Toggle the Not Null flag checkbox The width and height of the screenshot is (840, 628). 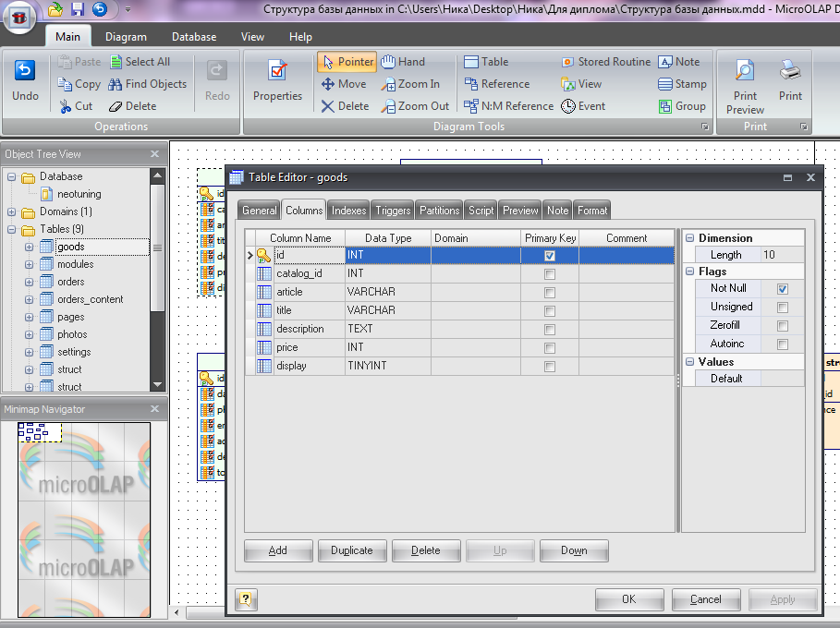[x=782, y=289]
